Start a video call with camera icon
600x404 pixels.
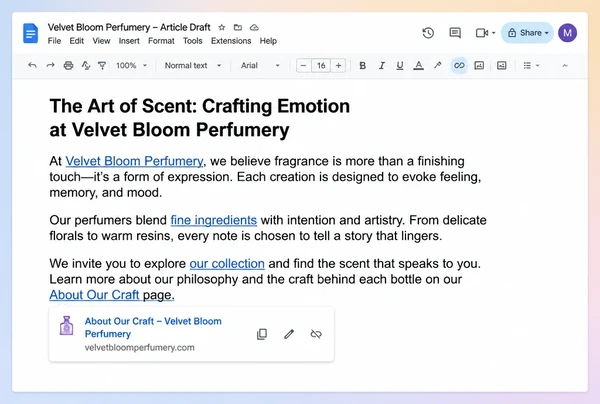click(x=482, y=33)
